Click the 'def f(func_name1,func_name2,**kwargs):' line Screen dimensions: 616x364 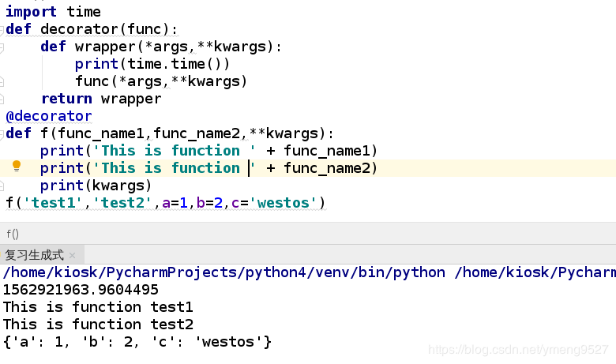(170, 133)
